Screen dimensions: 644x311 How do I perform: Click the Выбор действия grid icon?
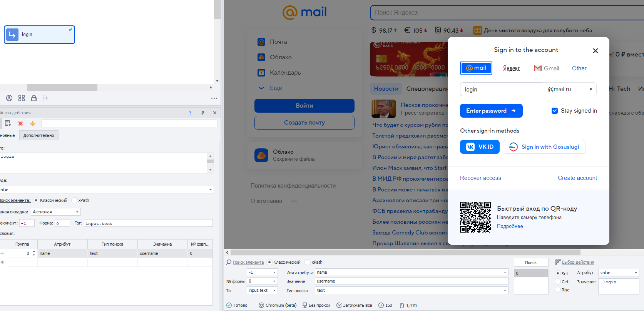pyautogui.click(x=558, y=262)
